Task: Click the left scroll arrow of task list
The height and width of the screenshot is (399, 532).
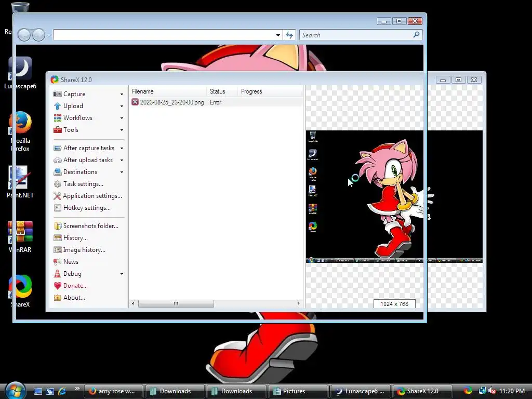Action: [133, 303]
